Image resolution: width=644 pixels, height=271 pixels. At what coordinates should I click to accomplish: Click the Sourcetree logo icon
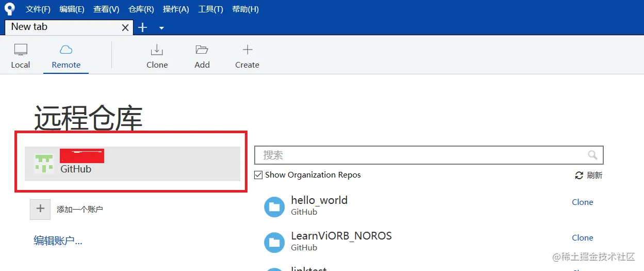tap(10, 9)
